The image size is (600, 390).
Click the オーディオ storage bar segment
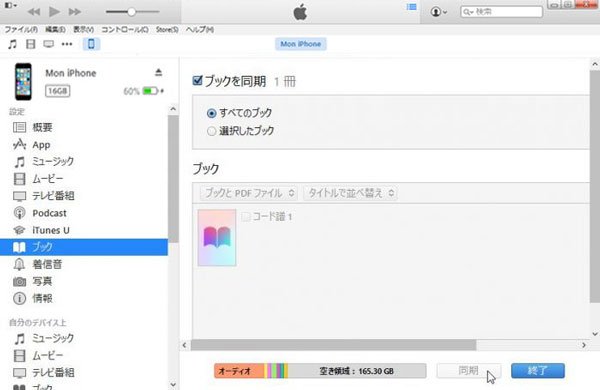tap(239, 371)
